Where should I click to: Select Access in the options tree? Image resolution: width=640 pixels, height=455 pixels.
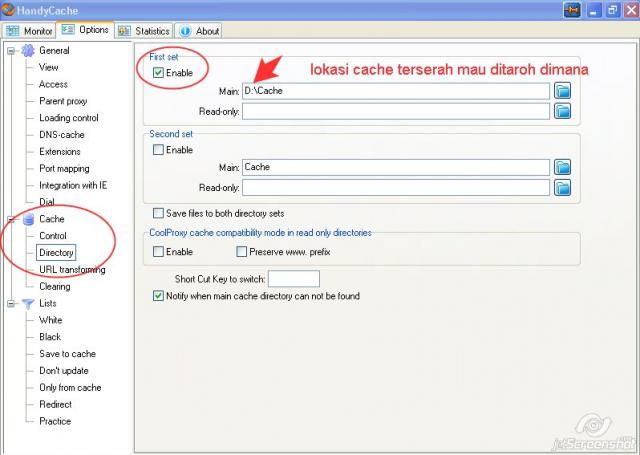point(53,84)
